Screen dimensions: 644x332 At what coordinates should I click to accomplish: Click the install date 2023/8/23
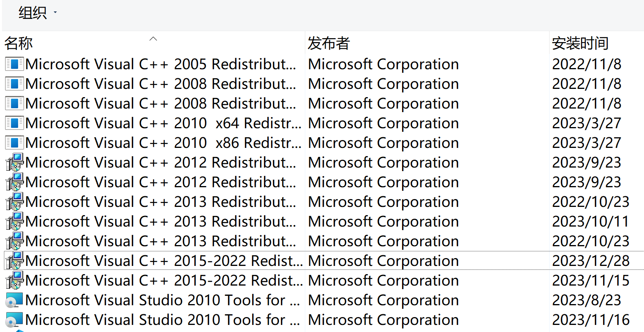(587, 300)
